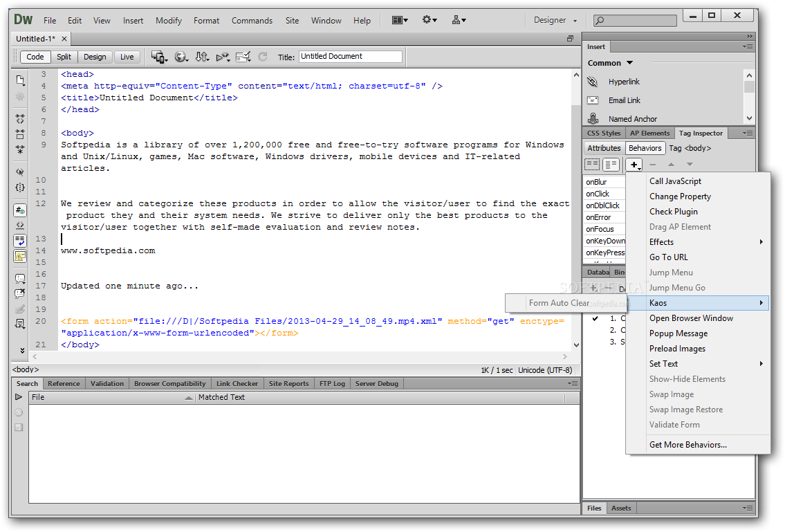Open the Commands menu
Image resolution: width=785 pixels, height=532 pixels.
252,21
